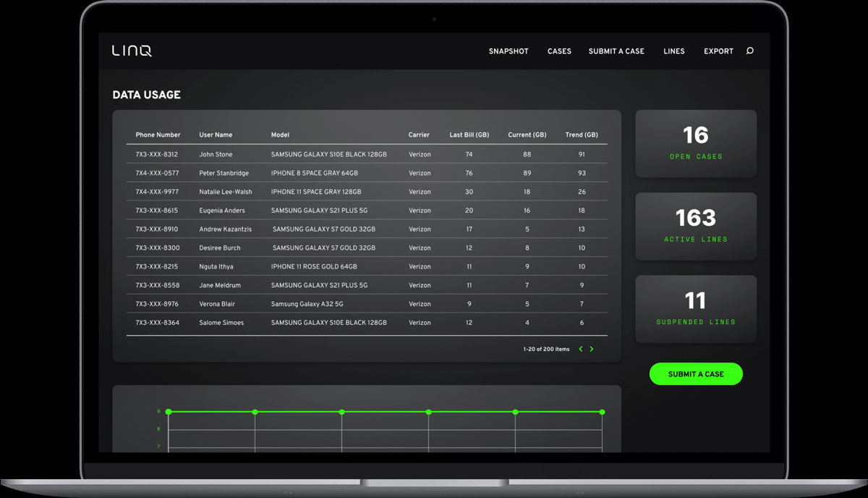Go to next page arrow
Viewport: 868px width, 498px height.
pos(592,349)
